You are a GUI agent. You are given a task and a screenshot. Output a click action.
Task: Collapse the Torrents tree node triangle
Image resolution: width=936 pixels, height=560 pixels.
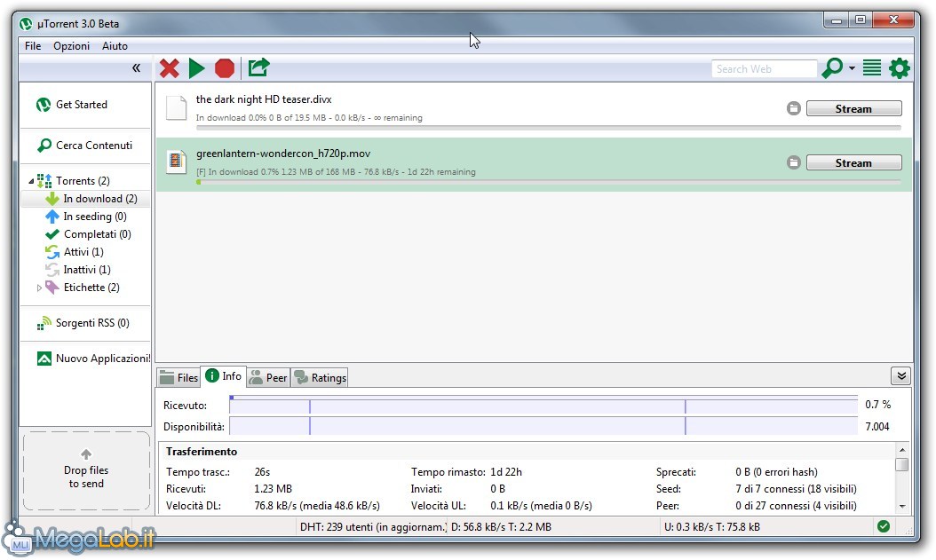pyautogui.click(x=31, y=181)
